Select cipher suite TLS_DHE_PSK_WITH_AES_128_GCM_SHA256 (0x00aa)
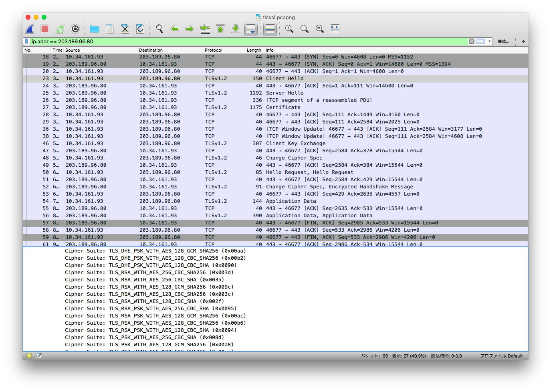The width and height of the screenshot is (551, 392). (155, 251)
